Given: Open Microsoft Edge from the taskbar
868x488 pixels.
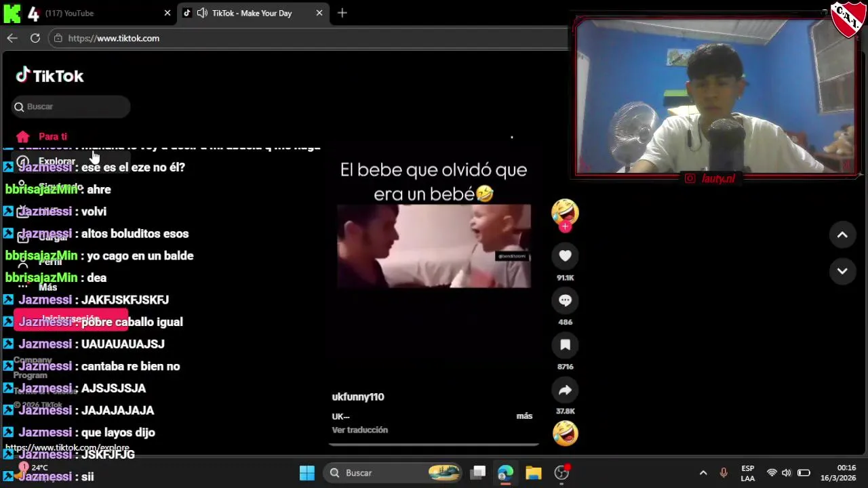Looking at the screenshot, I should 505,472.
